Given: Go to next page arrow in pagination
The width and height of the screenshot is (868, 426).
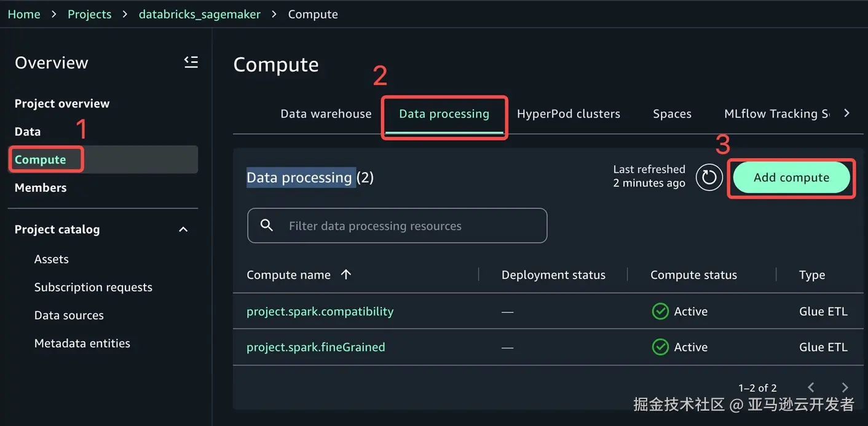Looking at the screenshot, I should (845, 387).
